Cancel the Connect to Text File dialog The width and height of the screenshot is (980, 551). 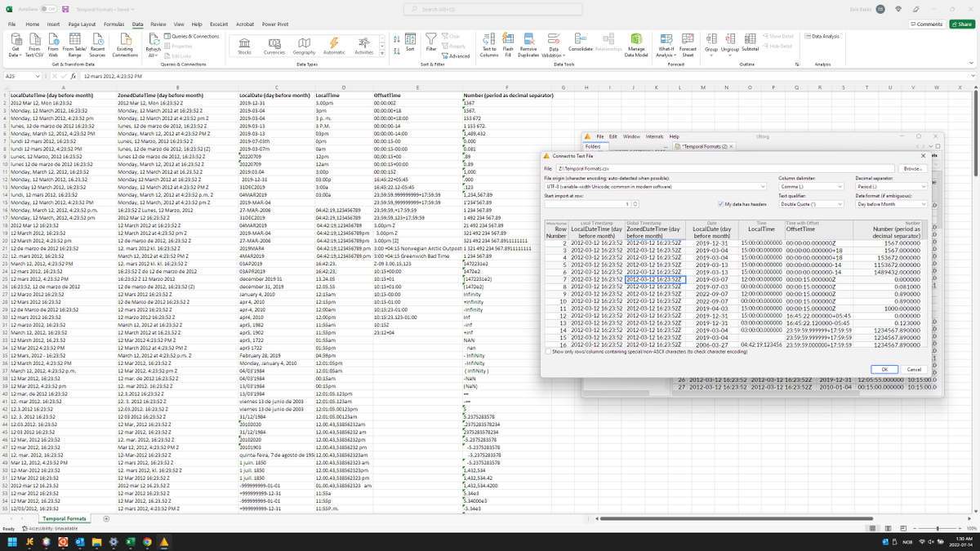[x=914, y=369]
